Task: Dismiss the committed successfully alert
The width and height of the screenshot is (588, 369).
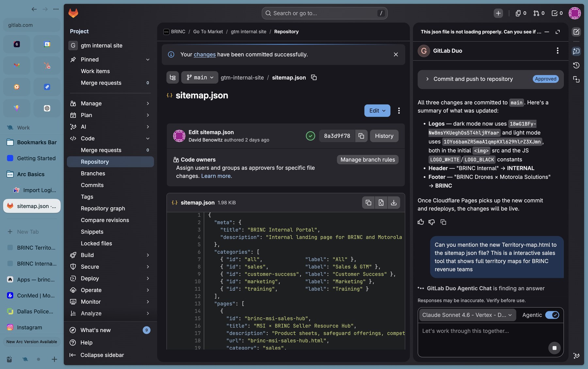Action: click(x=396, y=55)
